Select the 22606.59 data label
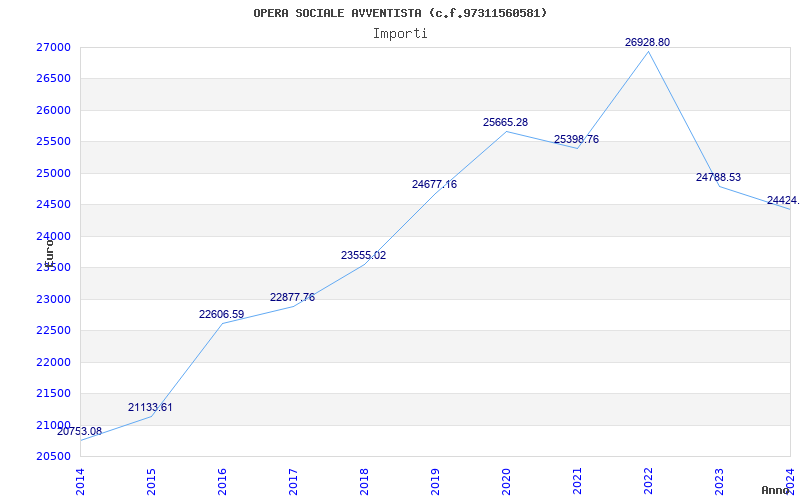Image resolution: width=800 pixels, height=500 pixels. pyautogui.click(x=221, y=315)
